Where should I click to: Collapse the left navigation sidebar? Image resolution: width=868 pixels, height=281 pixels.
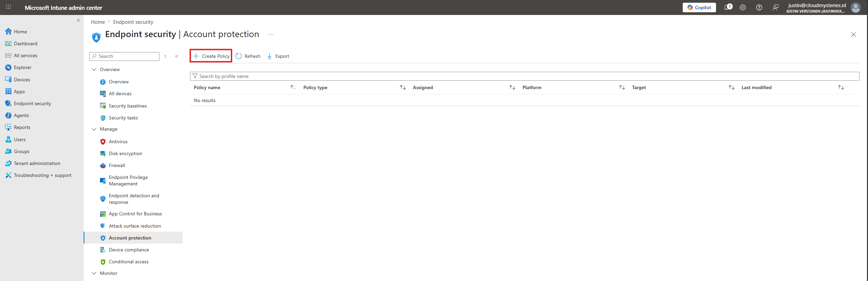(x=78, y=20)
